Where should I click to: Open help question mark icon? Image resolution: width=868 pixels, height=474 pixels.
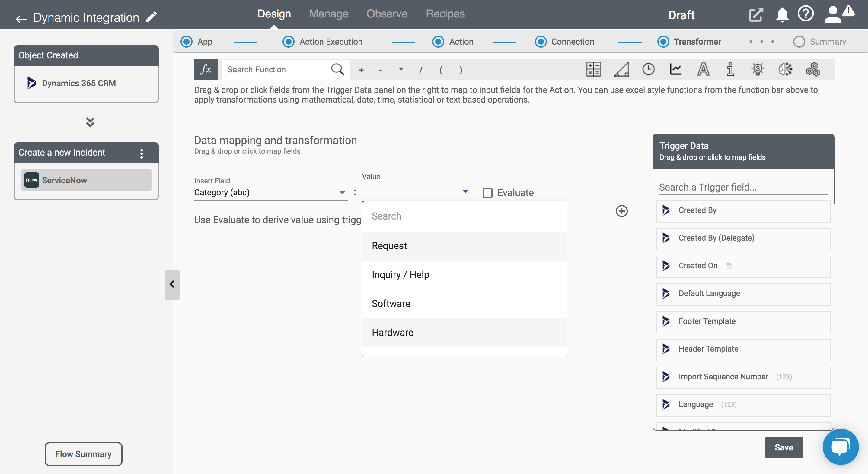806,14
